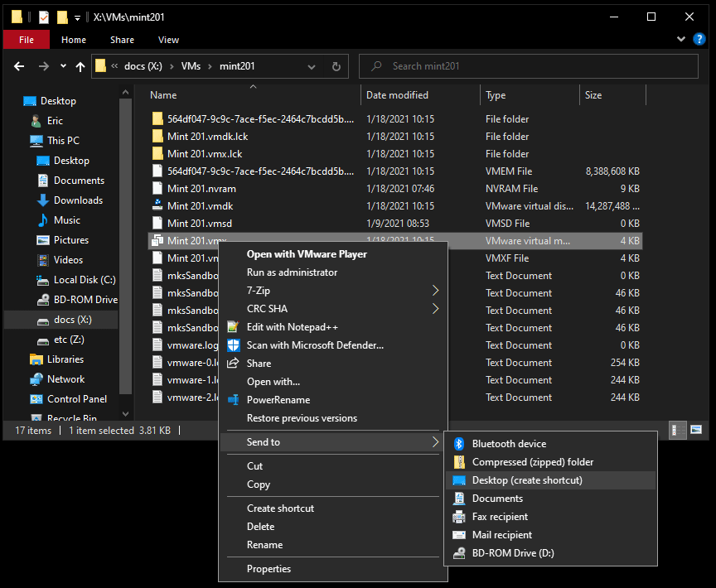Expand the CRC SHA submenu

[x=435, y=308]
